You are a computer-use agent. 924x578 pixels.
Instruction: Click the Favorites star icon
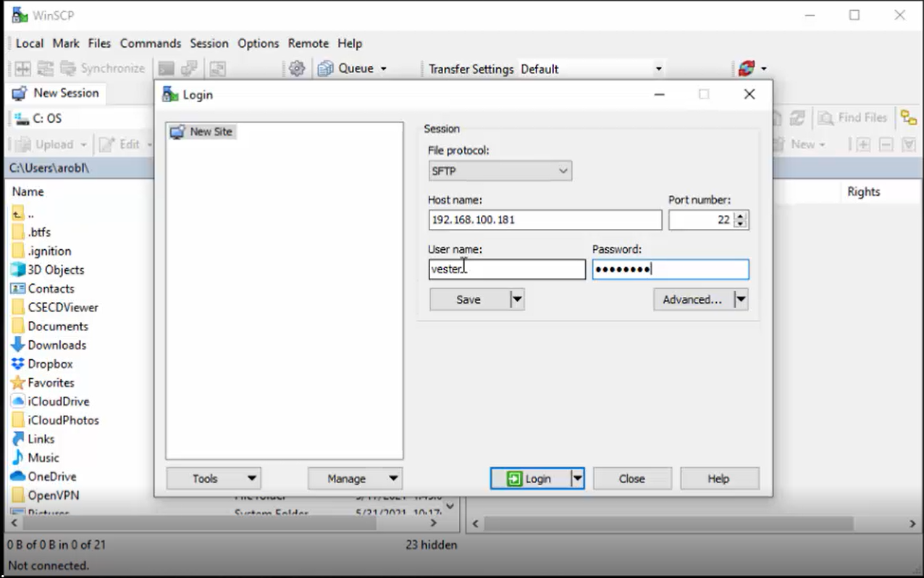pyautogui.click(x=18, y=382)
